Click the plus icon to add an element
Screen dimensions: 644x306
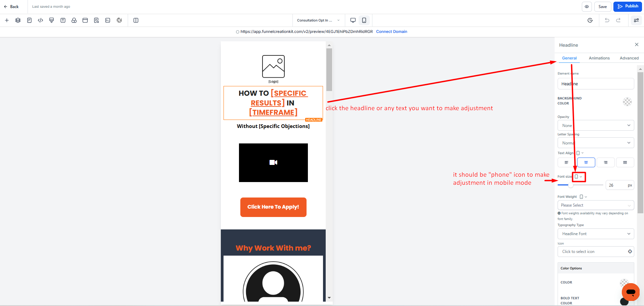click(7, 20)
